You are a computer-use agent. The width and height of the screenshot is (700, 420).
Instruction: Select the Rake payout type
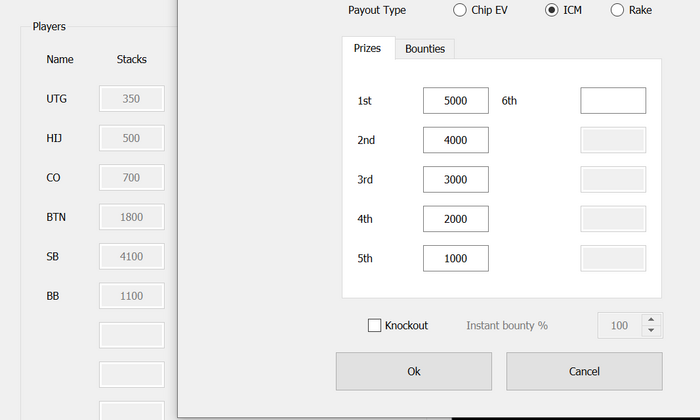pos(617,10)
